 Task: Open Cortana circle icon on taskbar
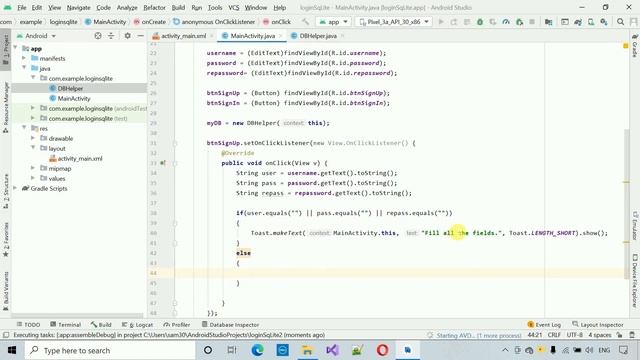click(x=207, y=350)
